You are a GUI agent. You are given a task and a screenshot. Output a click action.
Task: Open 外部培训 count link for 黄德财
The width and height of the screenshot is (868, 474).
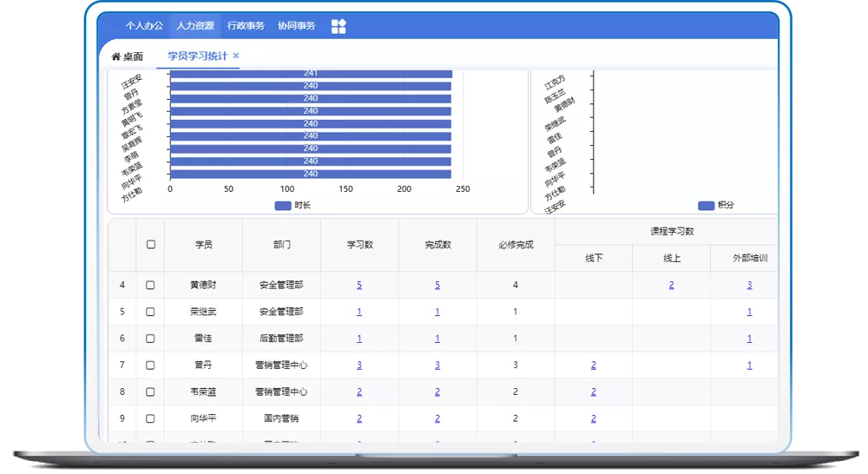[x=750, y=285]
